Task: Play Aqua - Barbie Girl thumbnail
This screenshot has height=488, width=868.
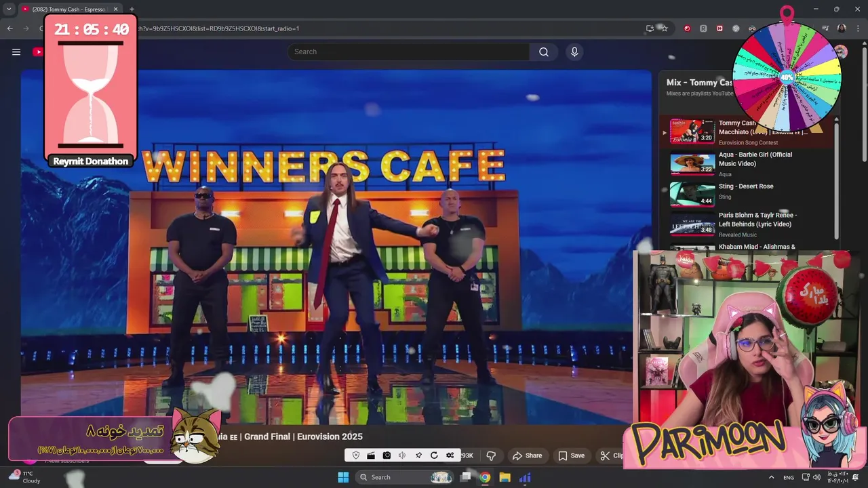Action: point(692,163)
